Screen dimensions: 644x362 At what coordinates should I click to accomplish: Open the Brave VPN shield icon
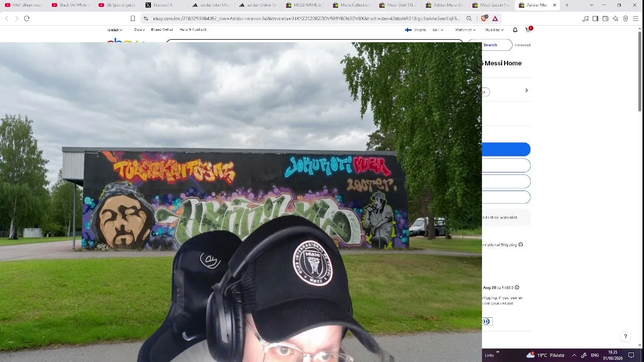[x=625, y=19]
